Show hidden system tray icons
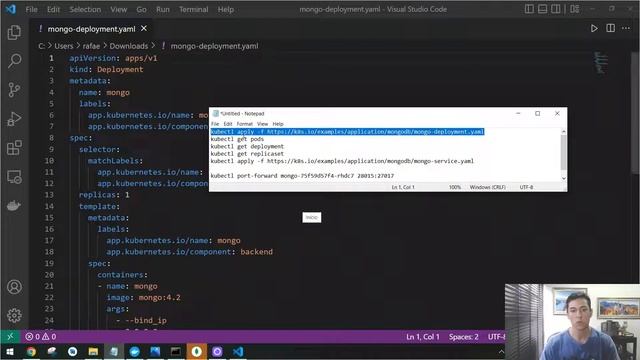Viewport: 640px width, 360px height. click(x=501, y=351)
